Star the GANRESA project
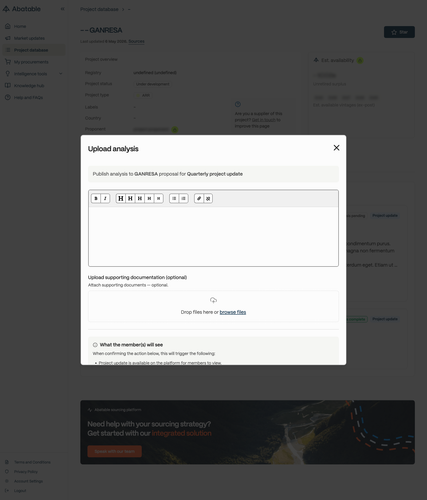 click(399, 32)
